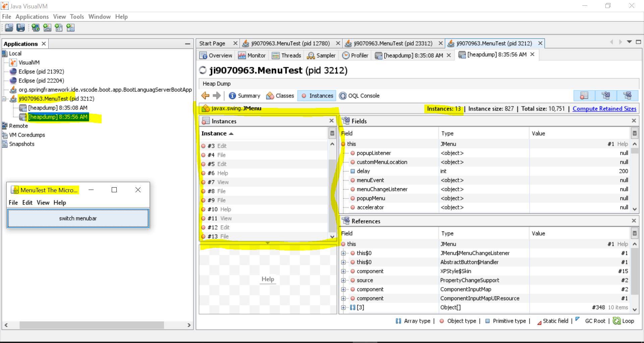
Task: Toggle the Fields panel visibility button
Action: pos(606,96)
